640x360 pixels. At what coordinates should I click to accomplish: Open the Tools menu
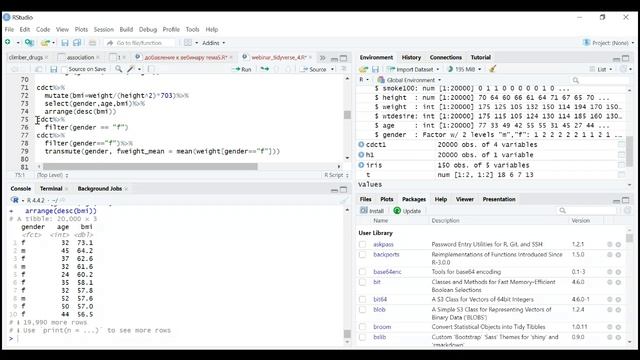(192, 29)
